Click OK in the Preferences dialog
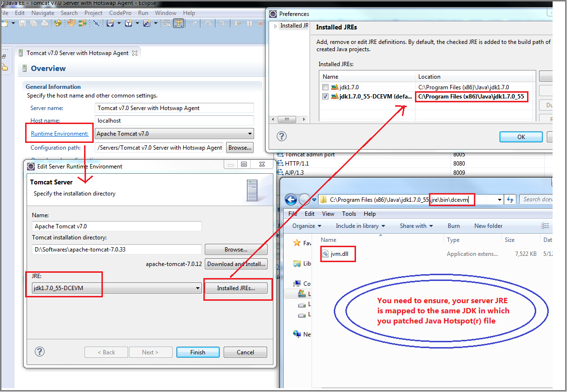Screen dimensions: 570x392 pos(521,137)
